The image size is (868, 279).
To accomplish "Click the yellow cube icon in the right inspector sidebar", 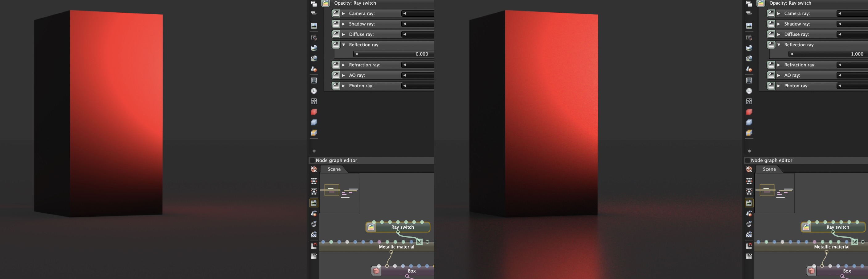I will point(749,133).
